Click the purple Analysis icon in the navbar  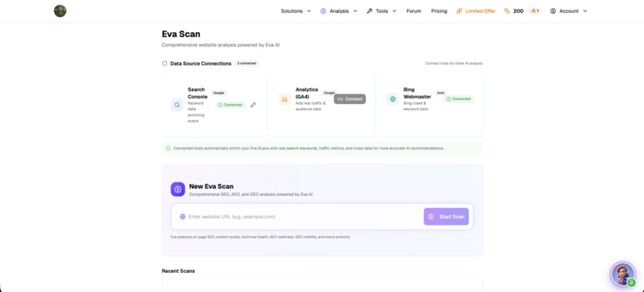click(x=324, y=11)
